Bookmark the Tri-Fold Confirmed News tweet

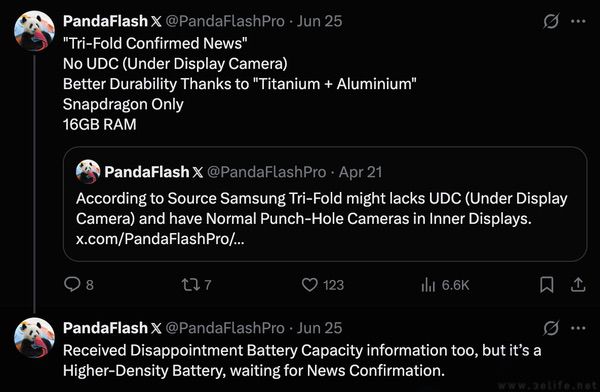(546, 284)
